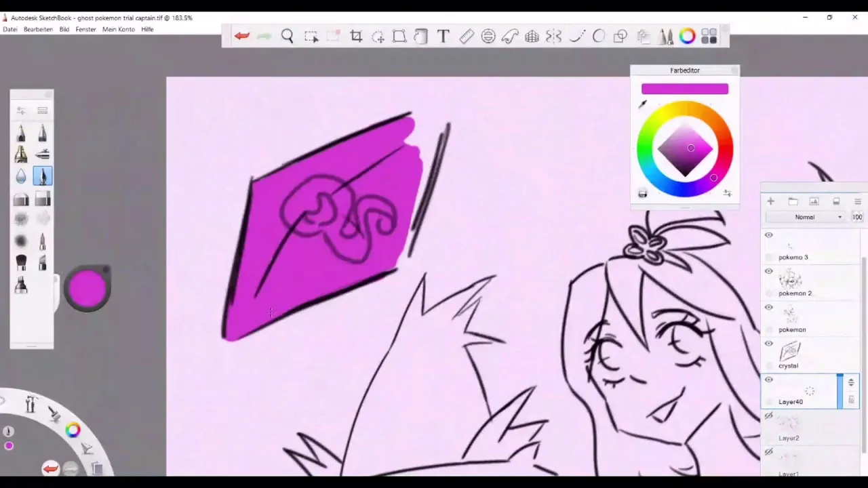This screenshot has height=488, width=868.
Task: Open the Normal blend mode dropdown
Action: click(x=805, y=217)
